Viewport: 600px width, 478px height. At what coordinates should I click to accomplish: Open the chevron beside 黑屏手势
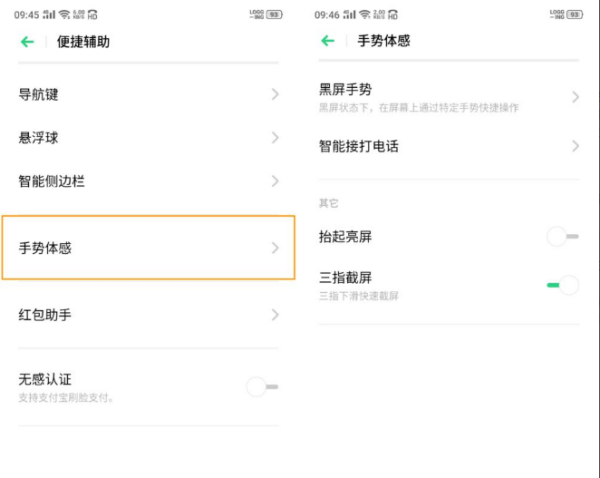coord(575,97)
